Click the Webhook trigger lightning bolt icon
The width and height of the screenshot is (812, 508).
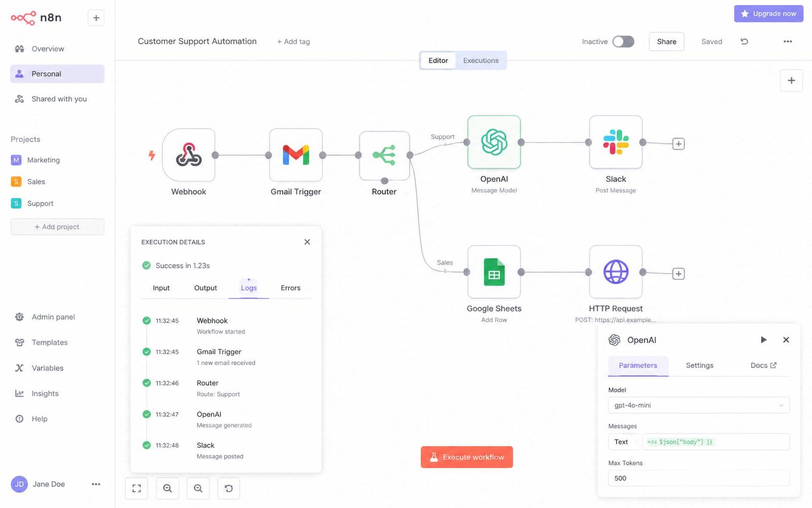pyautogui.click(x=152, y=155)
